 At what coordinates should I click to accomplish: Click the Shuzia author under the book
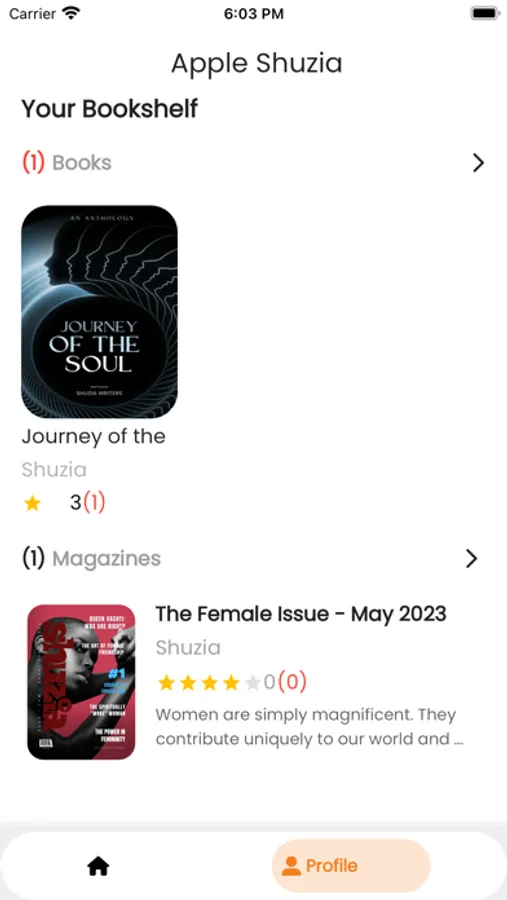(54, 470)
